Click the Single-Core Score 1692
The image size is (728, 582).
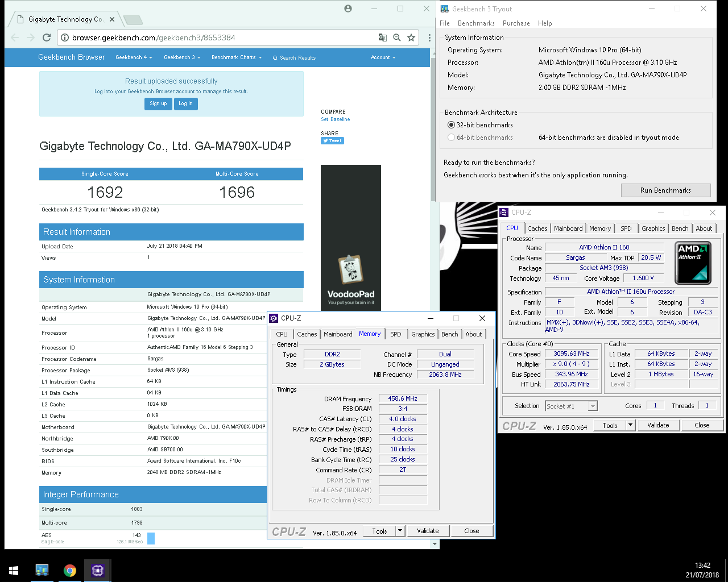105,192
